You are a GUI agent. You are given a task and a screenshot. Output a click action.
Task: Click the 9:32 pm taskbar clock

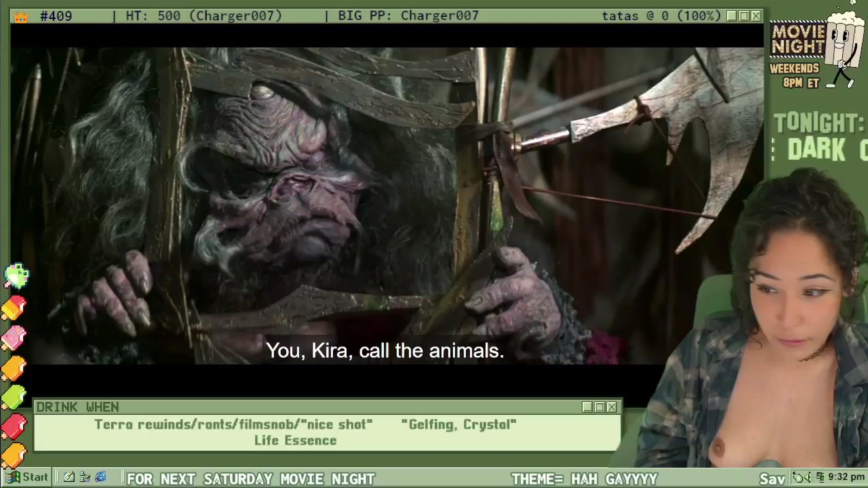tap(846, 477)
